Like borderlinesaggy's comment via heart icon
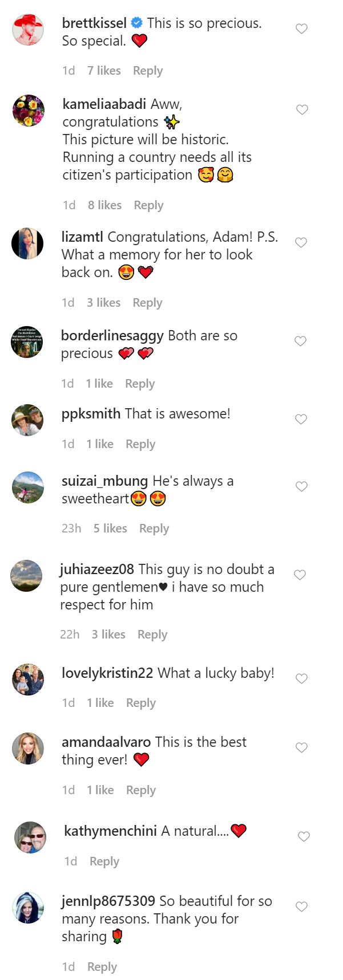Image resolution: width=343 pixels, height=980 pixels. [300, 341]
